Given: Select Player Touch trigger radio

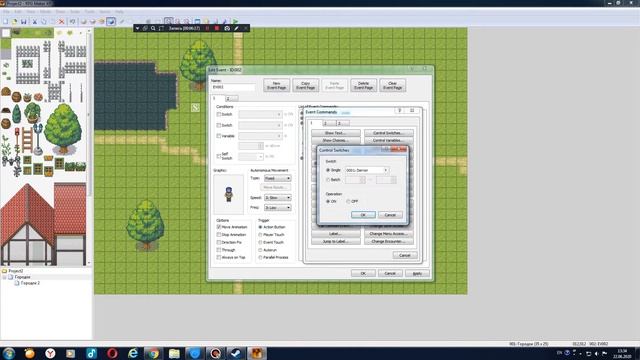Looking at the screenshot, I should click(x=260, y=235).
